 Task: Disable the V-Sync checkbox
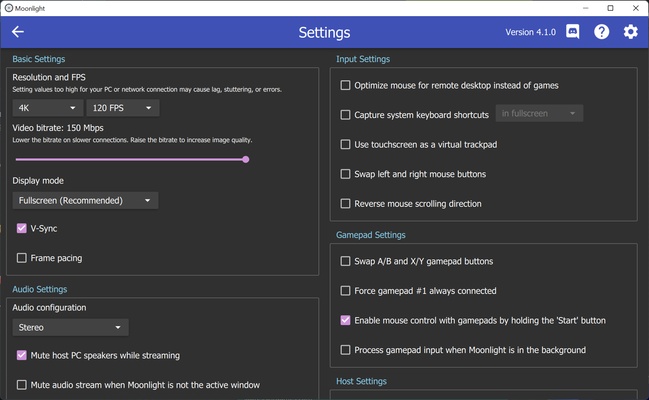(22, 228)
